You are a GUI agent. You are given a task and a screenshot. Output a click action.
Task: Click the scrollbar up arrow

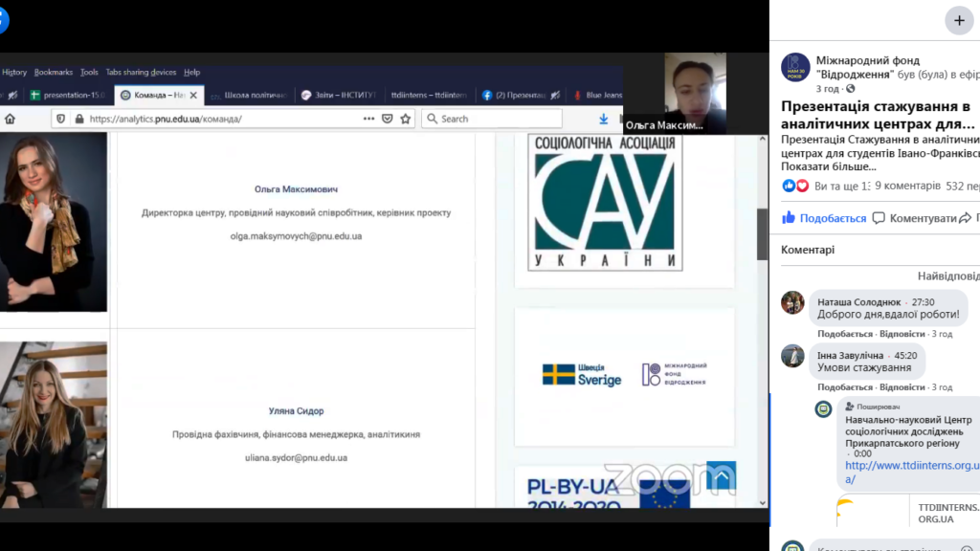tap(762, 139)
